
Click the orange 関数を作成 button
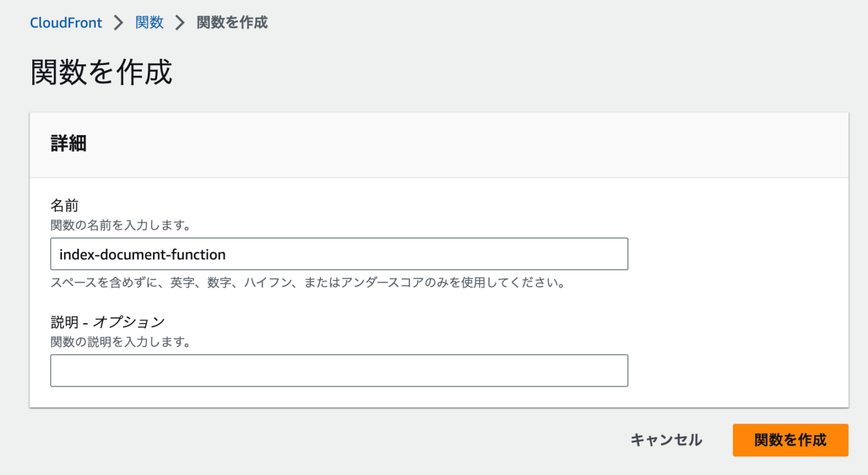(x=790, y=440)
